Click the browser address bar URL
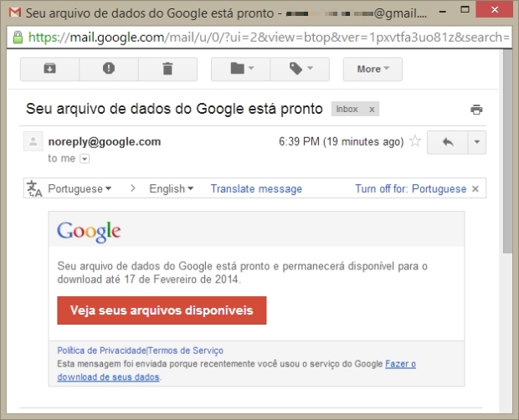Viewport: 519px width, 420px height. pos(268,38)
